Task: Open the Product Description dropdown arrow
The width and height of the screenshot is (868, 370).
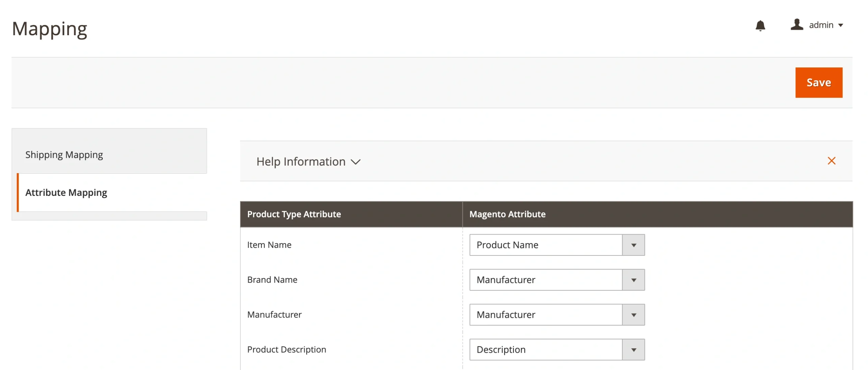Action: (633, 350)
